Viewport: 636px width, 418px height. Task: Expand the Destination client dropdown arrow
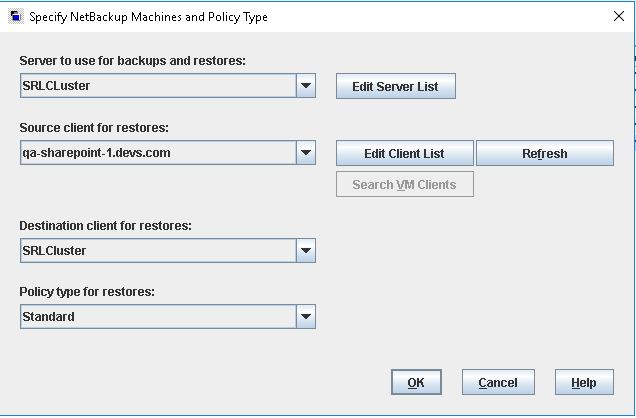[306, 251]
